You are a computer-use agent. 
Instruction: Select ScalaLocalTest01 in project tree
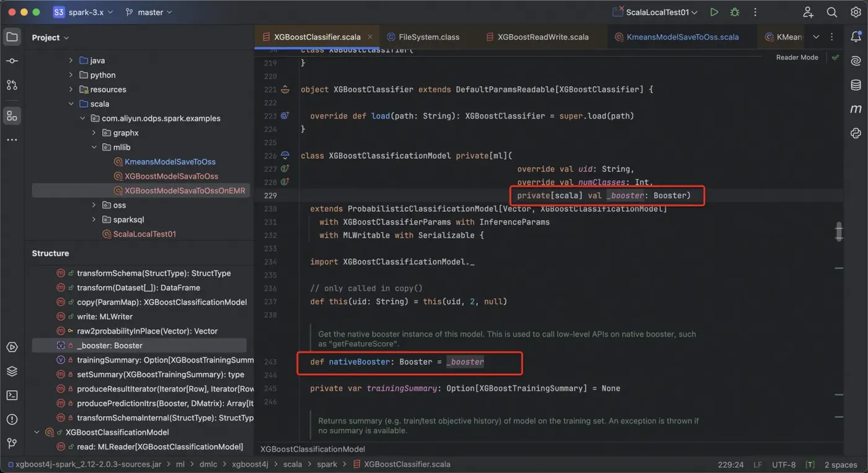(x=144, y=234)
